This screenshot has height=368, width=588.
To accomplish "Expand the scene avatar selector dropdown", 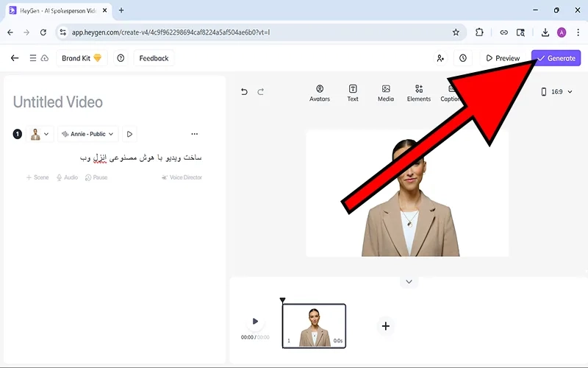I will [40, 134].
